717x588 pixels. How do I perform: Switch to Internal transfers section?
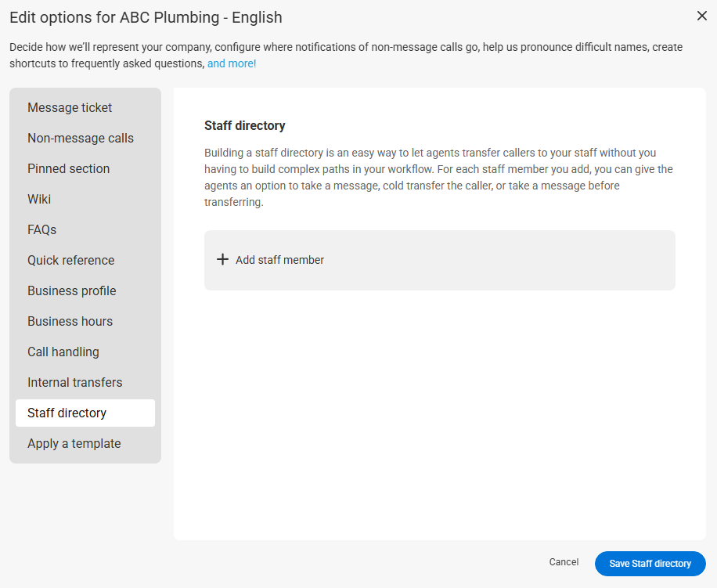pyautogui.click(x=74, y=383)
